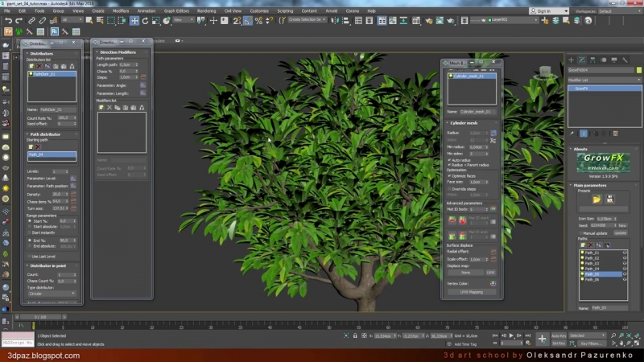Open the Modifiers menu
Viewport: 644px width, 362px height.
(121, 11)
